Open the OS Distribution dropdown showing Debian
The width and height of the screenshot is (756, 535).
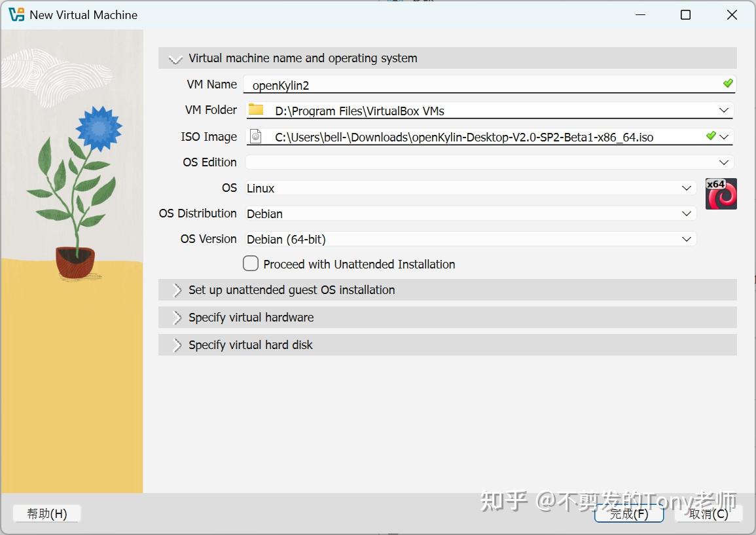click(x=687, y=213)
